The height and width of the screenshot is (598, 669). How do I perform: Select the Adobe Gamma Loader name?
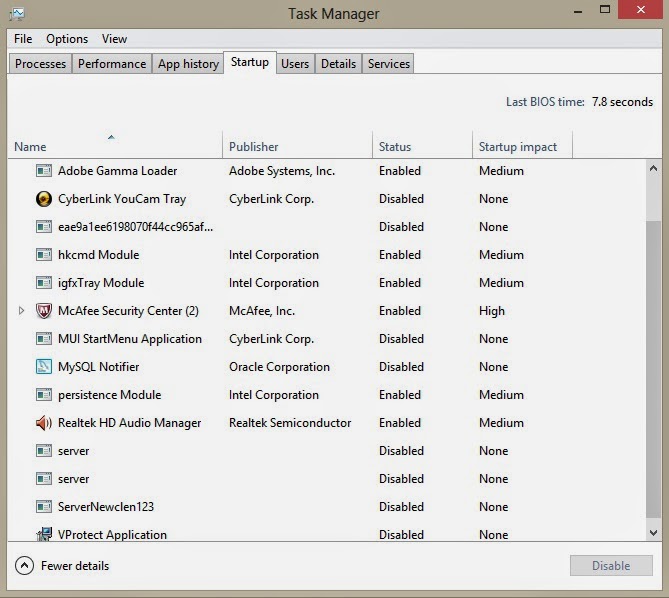117,171
